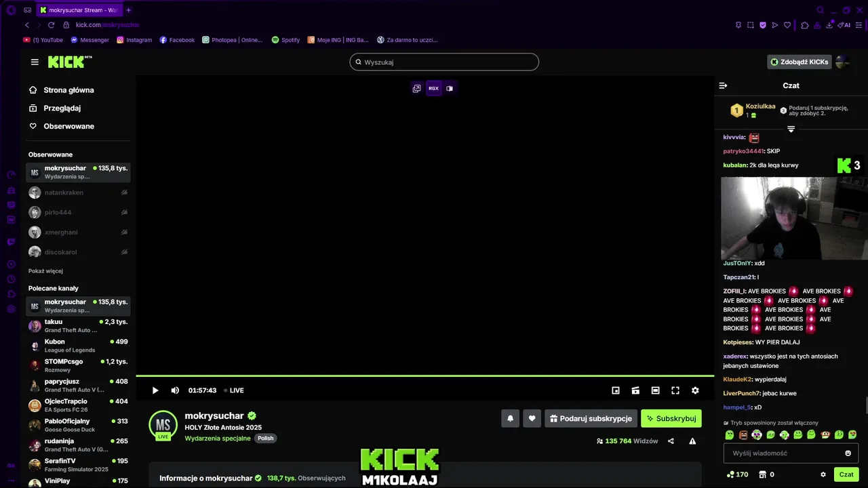This screenshot has height=488, width=868.
Task: Click the play button on the video player
Action: pyautogui.click(x=155, y=390)
